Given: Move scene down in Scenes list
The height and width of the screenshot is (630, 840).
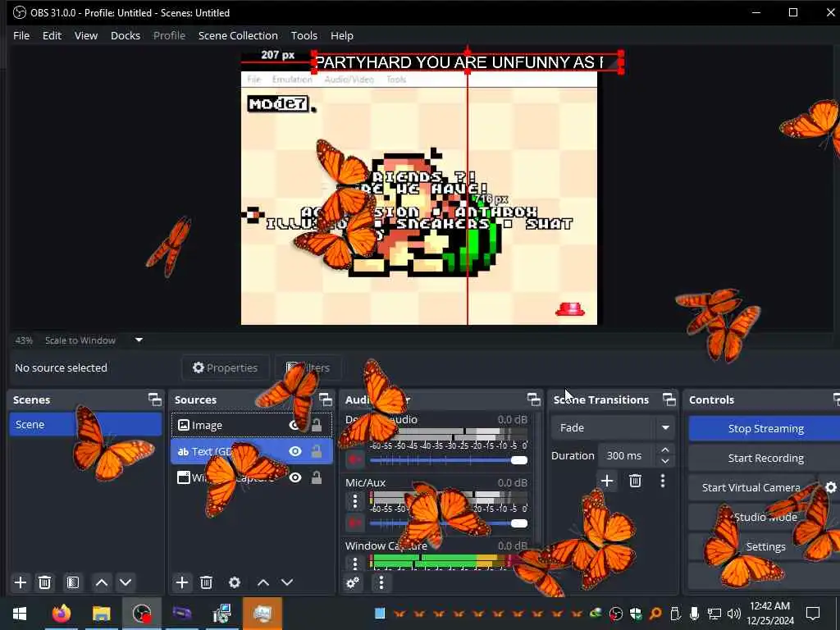Looking at the screenshot, I should point(126,582).
